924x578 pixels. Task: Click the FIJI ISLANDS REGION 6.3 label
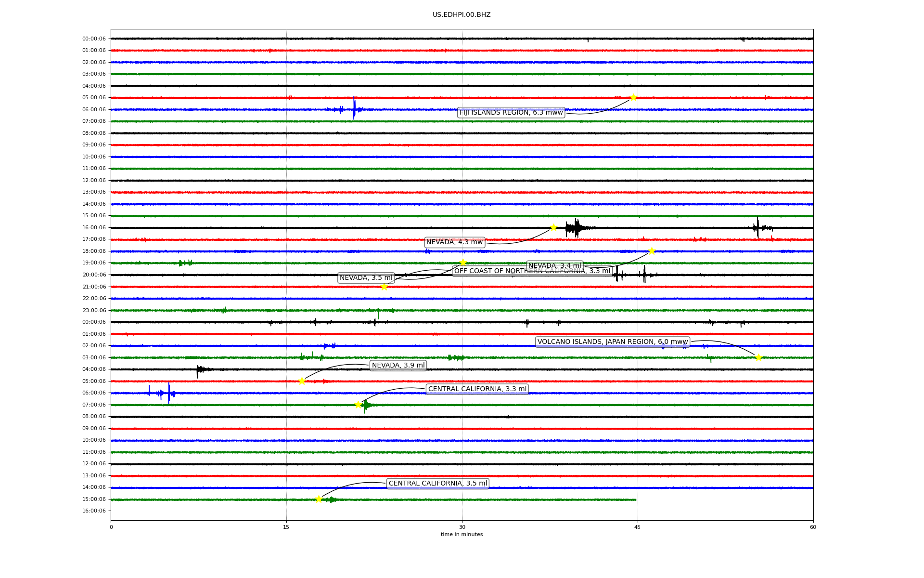point(511,113)
